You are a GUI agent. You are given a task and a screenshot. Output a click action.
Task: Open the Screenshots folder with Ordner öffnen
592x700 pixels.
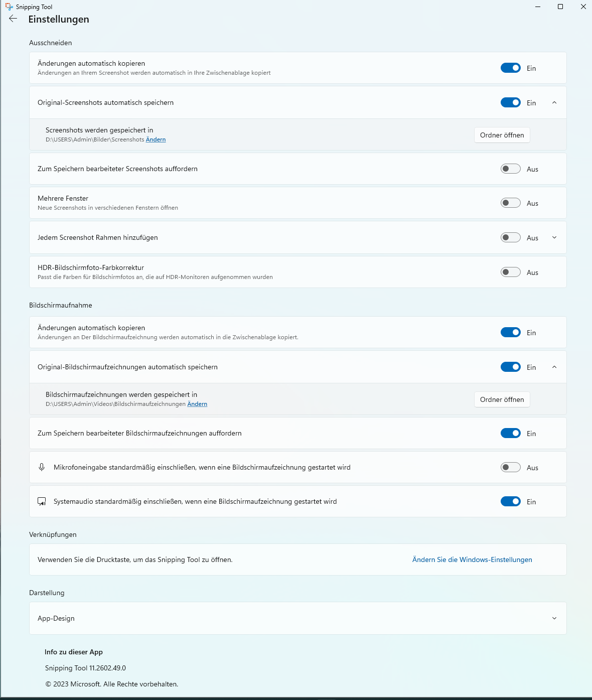[502, 135]
